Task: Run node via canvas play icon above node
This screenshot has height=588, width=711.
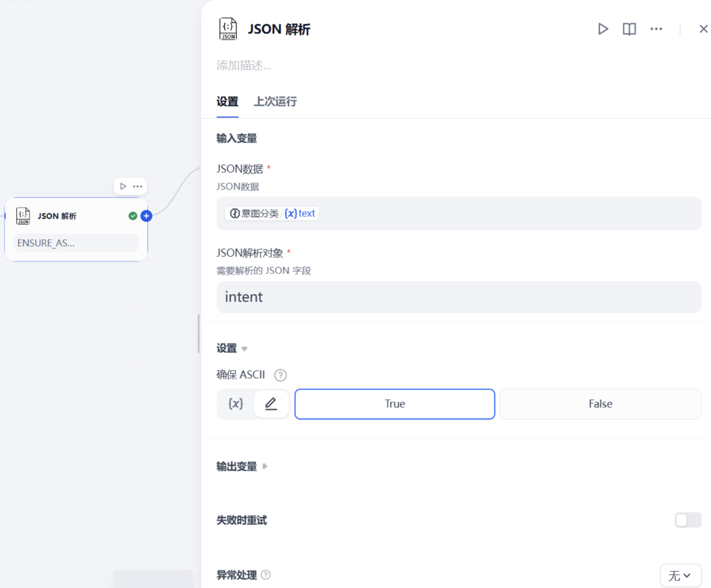Action: click(x=123, y=186)
